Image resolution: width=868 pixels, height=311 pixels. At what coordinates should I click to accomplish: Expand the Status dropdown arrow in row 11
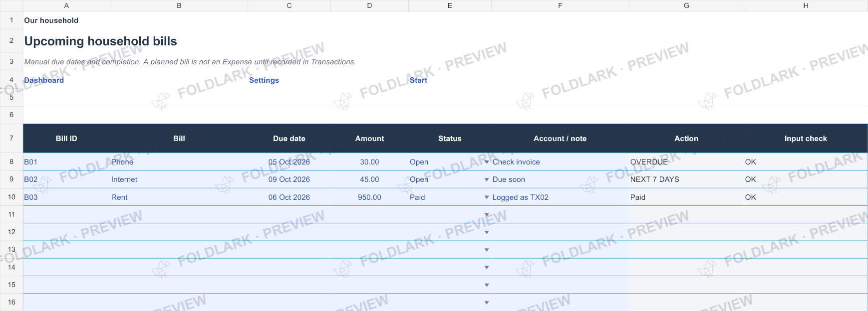[x=487, y=215]
